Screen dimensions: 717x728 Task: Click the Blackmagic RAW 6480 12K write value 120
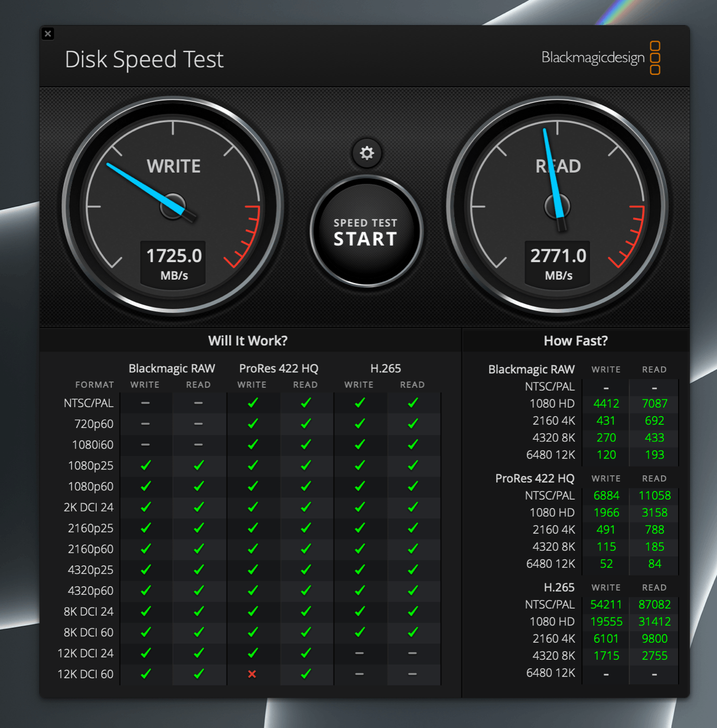[606, 455]
